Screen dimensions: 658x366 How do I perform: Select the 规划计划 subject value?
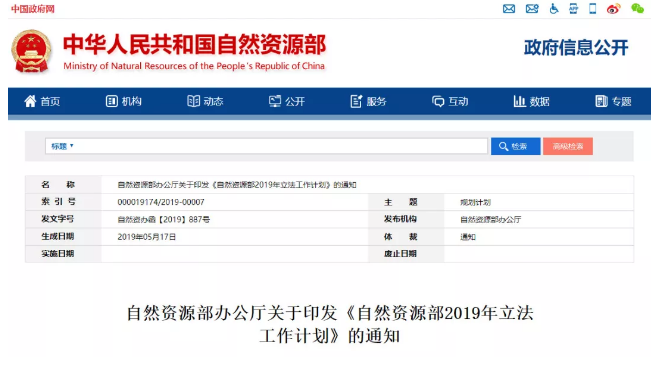475,202
